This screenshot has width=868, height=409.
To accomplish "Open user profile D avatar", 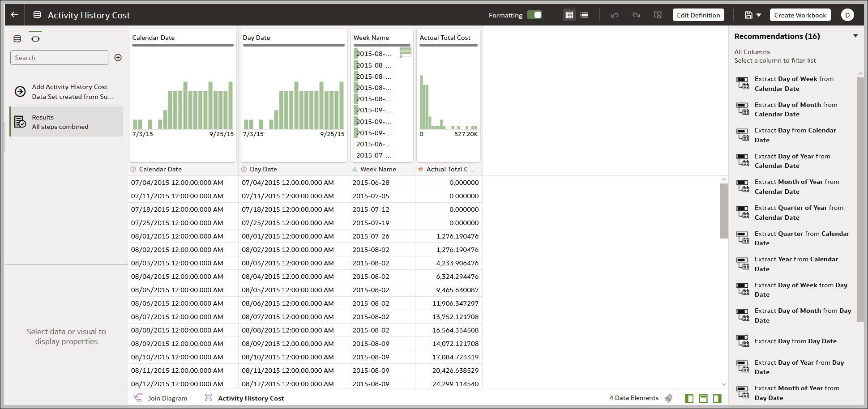I will click(x=847, y=15).
